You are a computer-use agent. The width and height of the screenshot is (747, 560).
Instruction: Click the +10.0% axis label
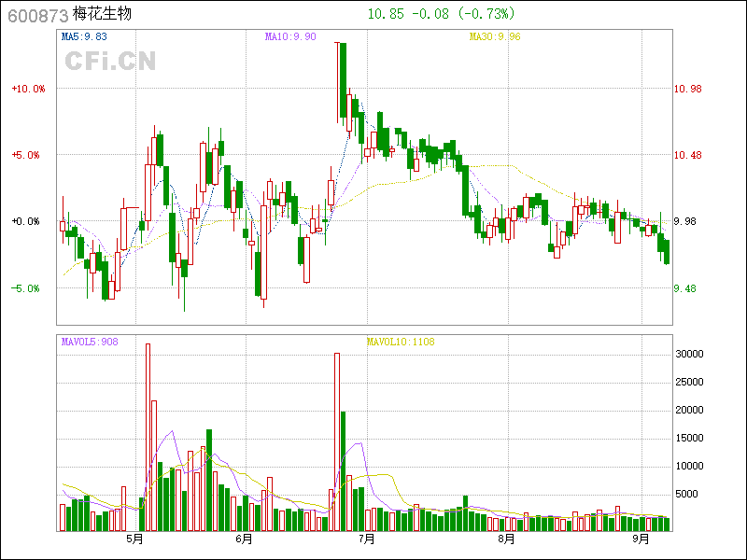pos(28,89)
